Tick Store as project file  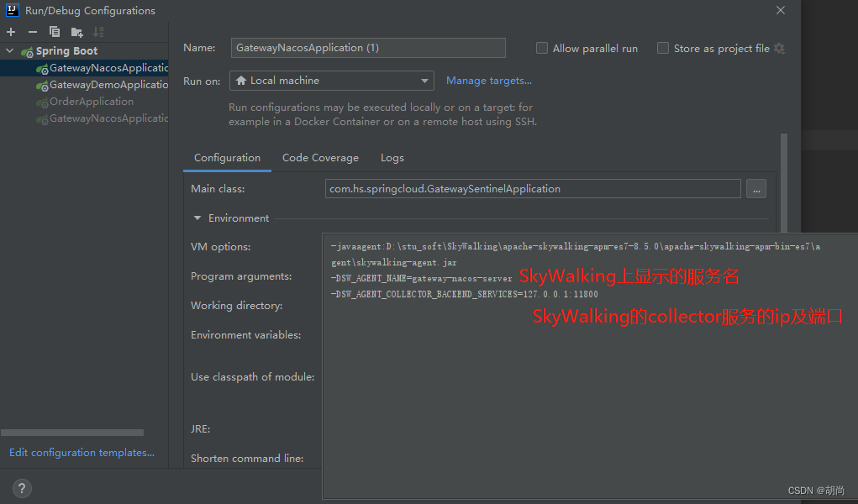(663, 48)
